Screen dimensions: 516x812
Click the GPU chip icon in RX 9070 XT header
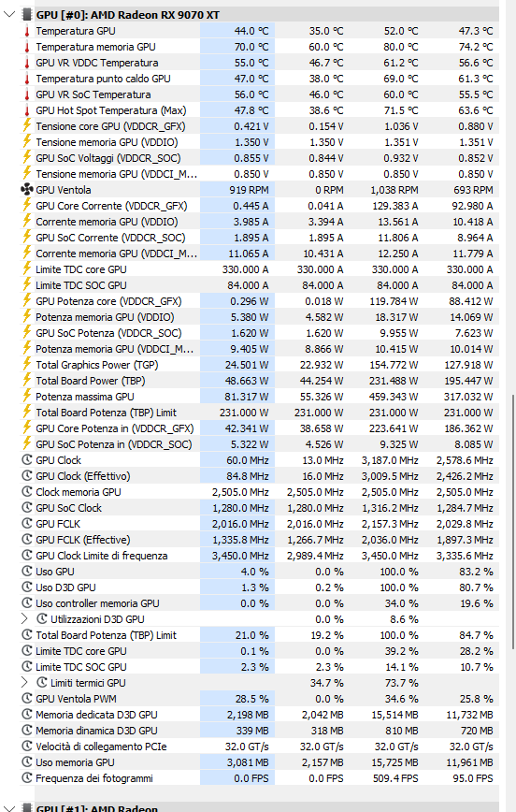pos(27,15)
